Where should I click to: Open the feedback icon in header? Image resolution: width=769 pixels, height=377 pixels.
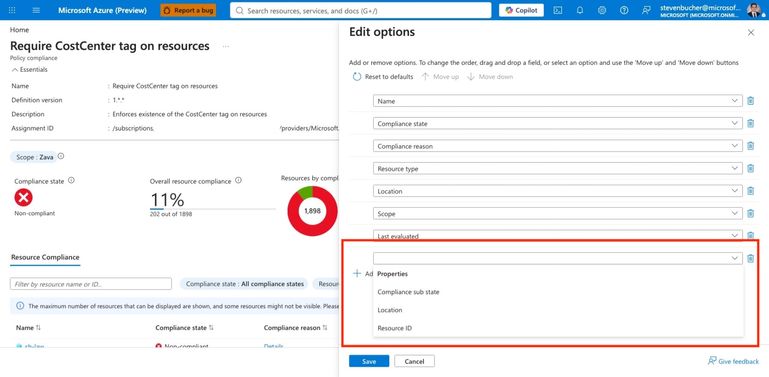point(646,10)
